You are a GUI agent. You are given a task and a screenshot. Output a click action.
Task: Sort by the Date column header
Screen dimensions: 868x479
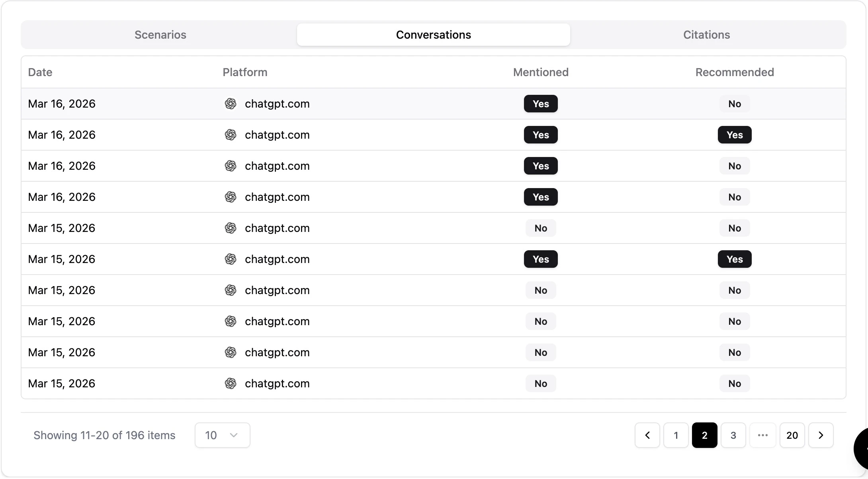(40, 72)
